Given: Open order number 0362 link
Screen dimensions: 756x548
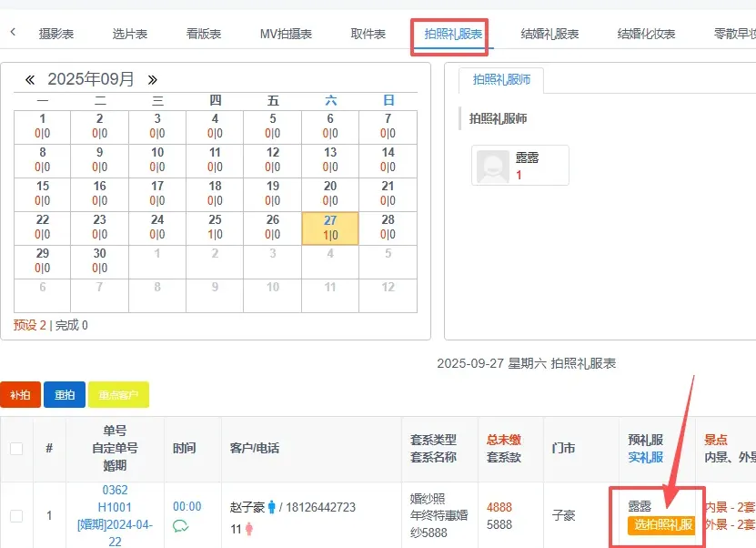Looking at the screenshot, I should point(115,491).
